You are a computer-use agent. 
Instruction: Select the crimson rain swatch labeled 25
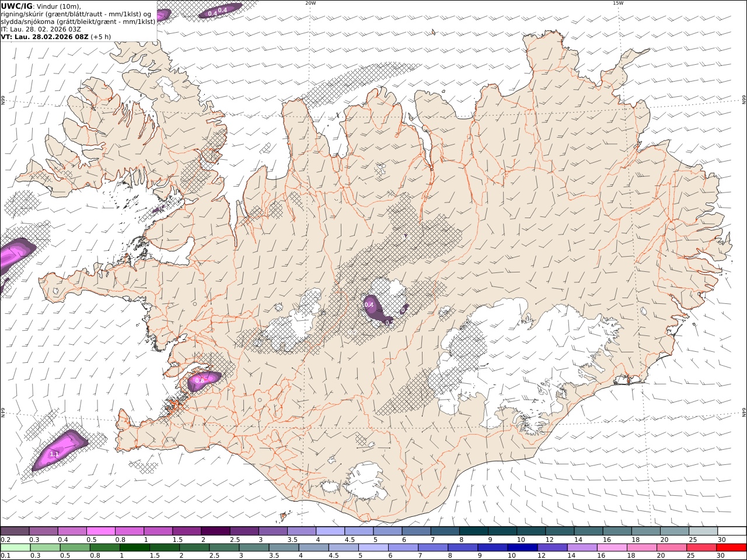(x=701, y=548)
